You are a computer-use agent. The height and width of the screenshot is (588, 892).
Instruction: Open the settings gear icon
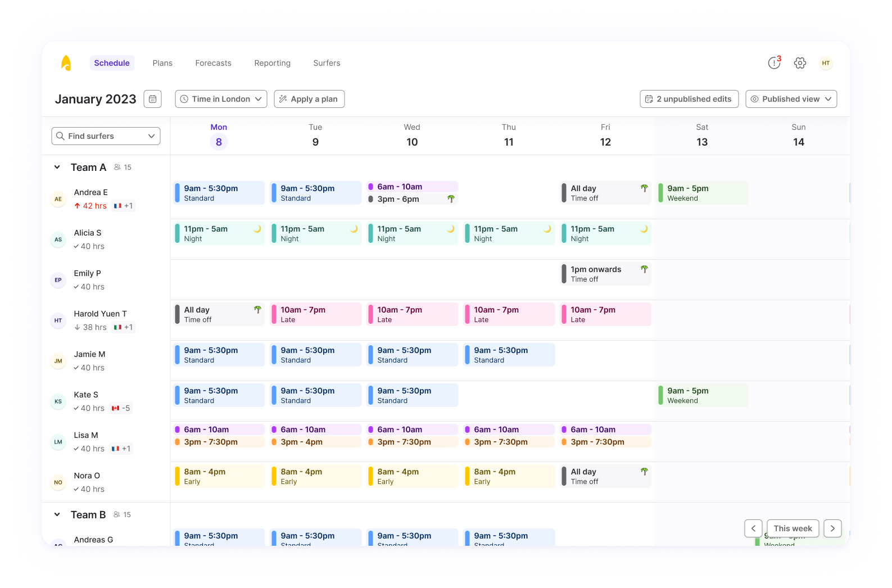(x=800, y=63)
